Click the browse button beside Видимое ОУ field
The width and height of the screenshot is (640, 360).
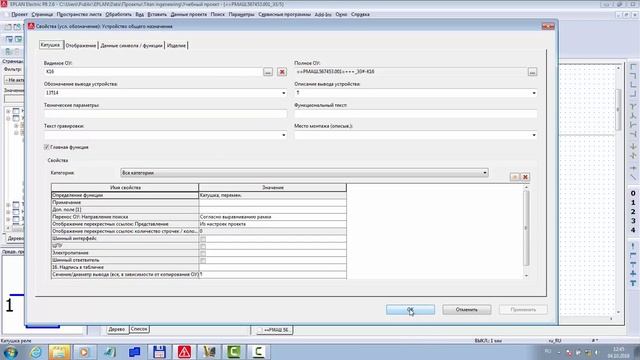[x=268, y=72]
